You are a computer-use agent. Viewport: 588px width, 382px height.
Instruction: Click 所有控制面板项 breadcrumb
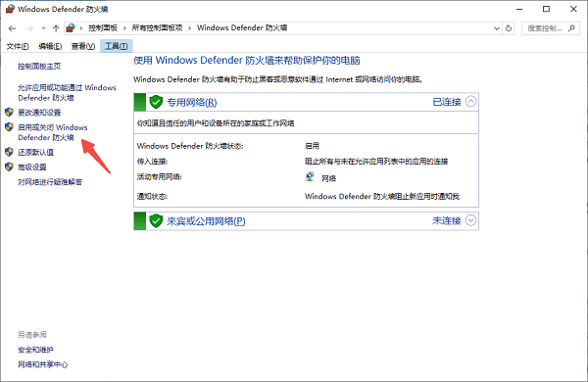(x=157, y=28)
